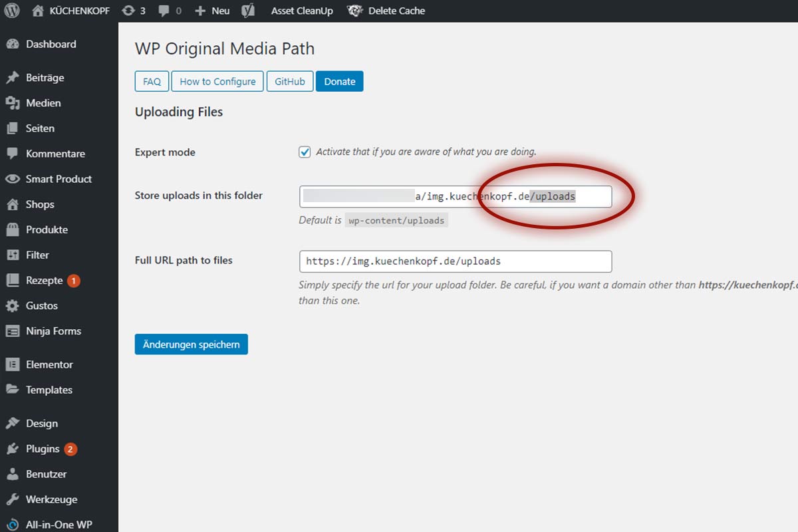Screen dimensions: 798x532
Task: Click the Delete Cache cheetah icon
Action: pos(355,11)
